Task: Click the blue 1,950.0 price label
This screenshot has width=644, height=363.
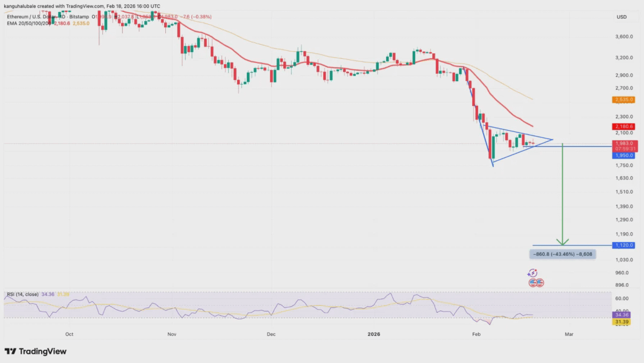Action: 623,155
